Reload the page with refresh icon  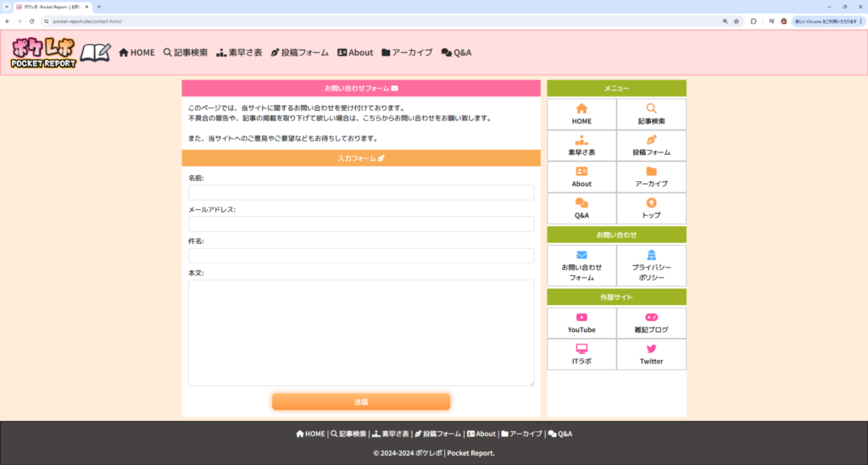pos(32,21)
